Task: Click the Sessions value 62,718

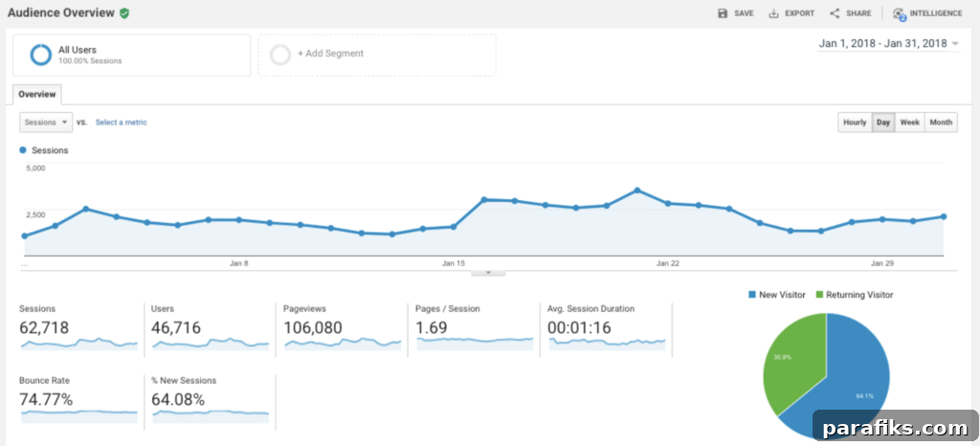Action: [x=44, y=327]
